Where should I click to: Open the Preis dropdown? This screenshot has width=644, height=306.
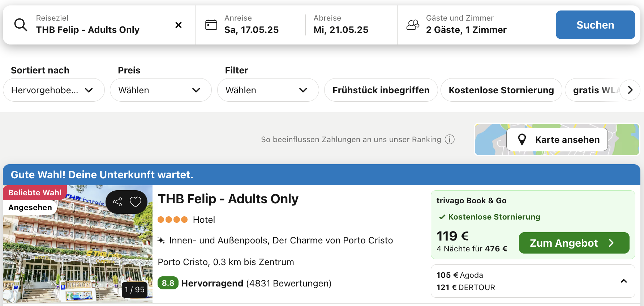161,90
